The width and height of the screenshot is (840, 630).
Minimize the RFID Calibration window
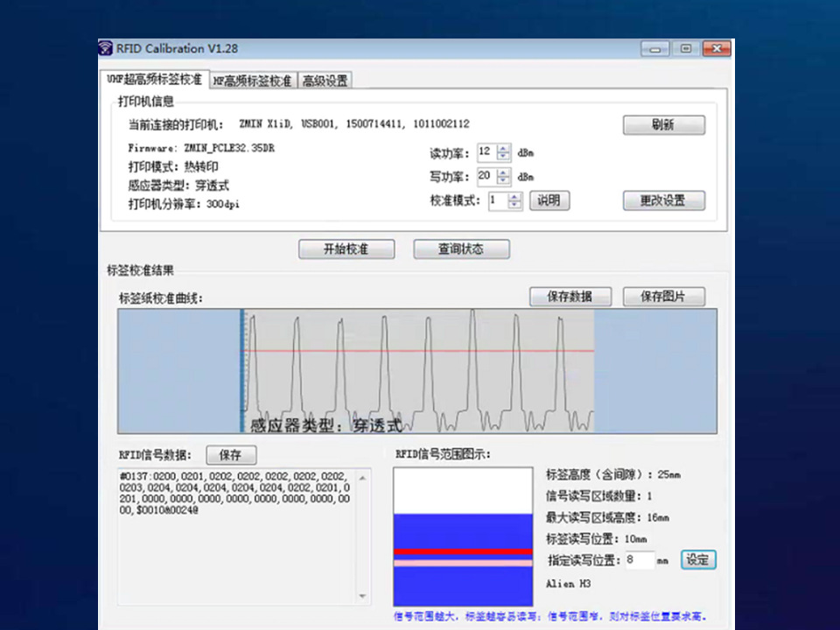[654, 49]
